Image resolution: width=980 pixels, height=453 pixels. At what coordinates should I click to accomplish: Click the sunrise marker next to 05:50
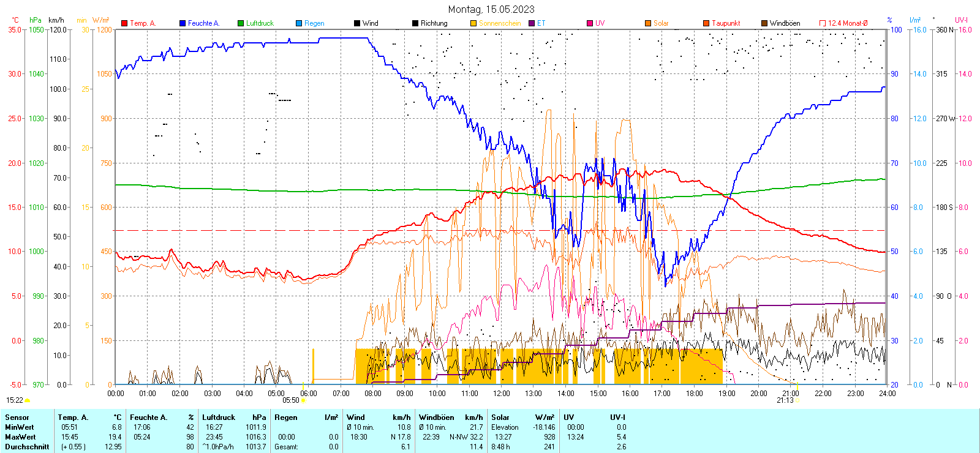pos(303,400)
